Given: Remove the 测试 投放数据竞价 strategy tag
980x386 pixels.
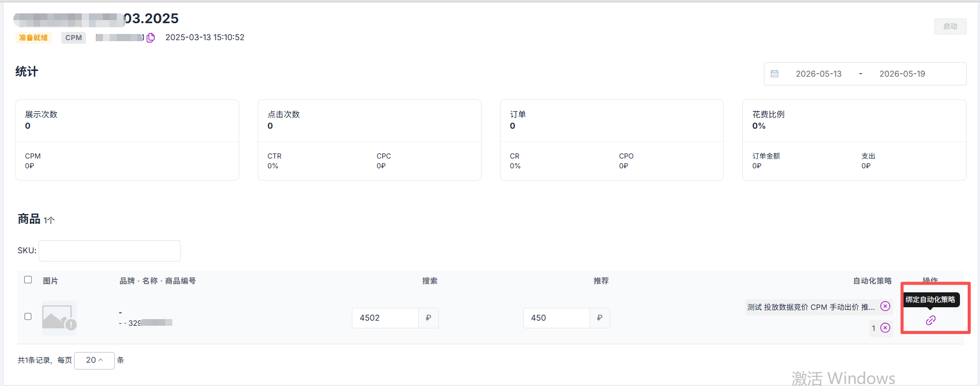Looking at the screenshot, I should coord(885,306).
